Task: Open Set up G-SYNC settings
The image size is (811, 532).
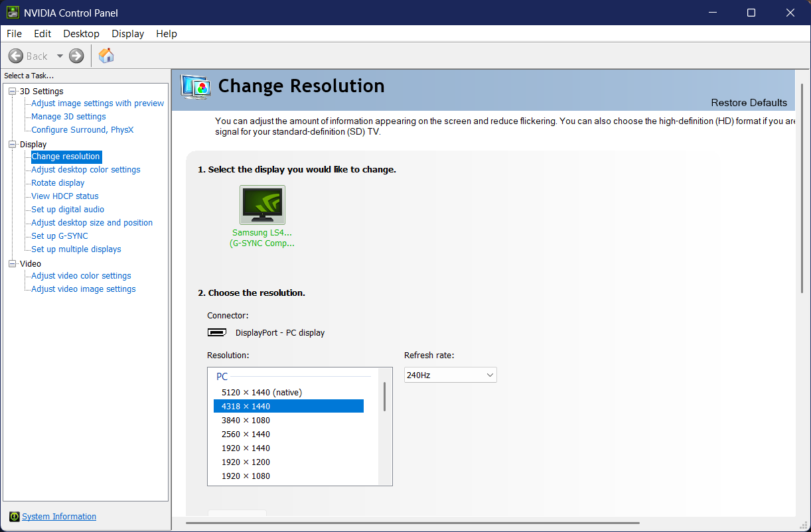Action: tap(59, 236)
